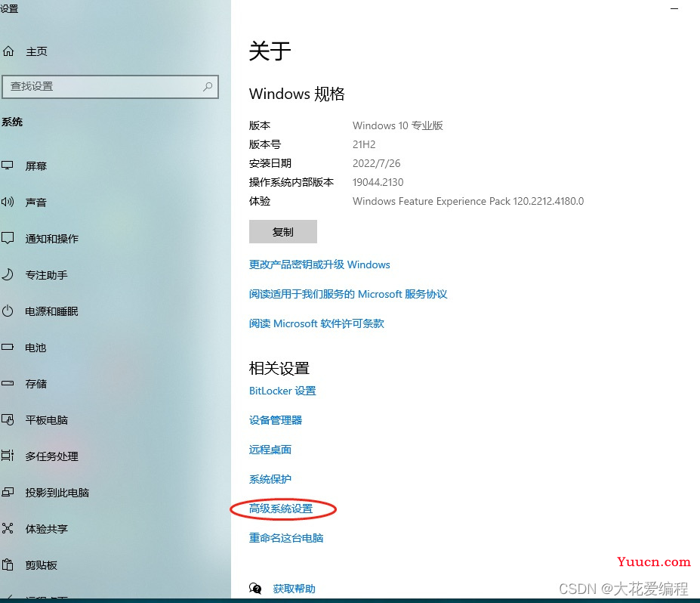Viewport: 700px width, 603px height.
Task: Click the 获取帮助 link
Action: 294,589
